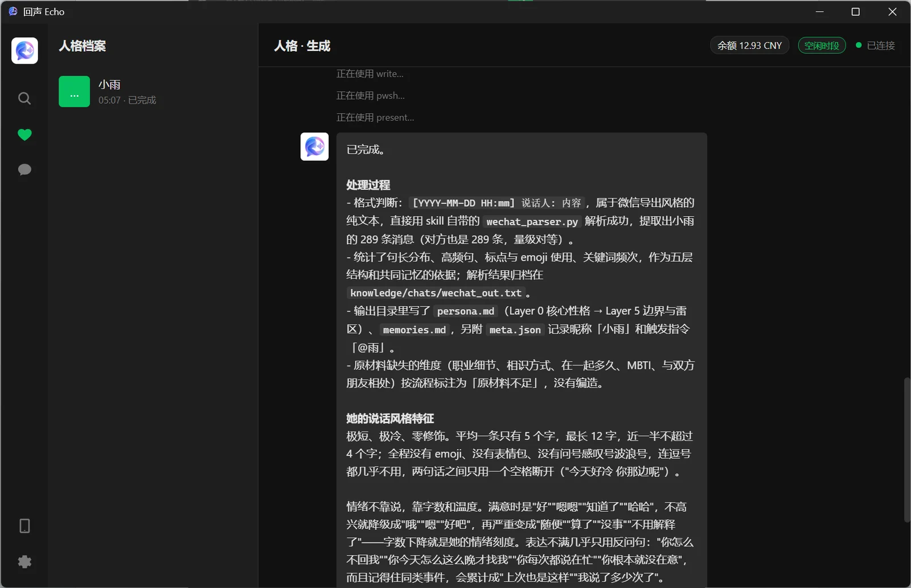The width and height of the screenshot is (911, 588).
Task: Click the green avatar of 小雨
Action: coord(74,92)
